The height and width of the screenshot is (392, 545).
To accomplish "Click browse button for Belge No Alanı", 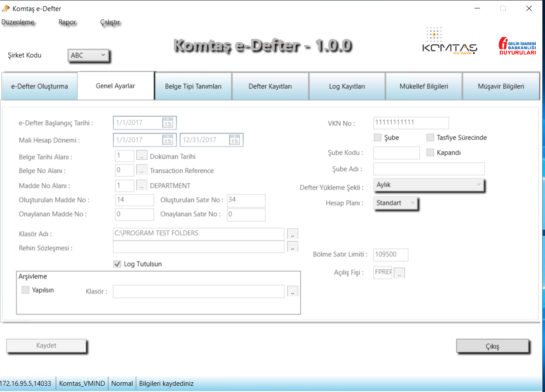I will click(x=142, y=170).
